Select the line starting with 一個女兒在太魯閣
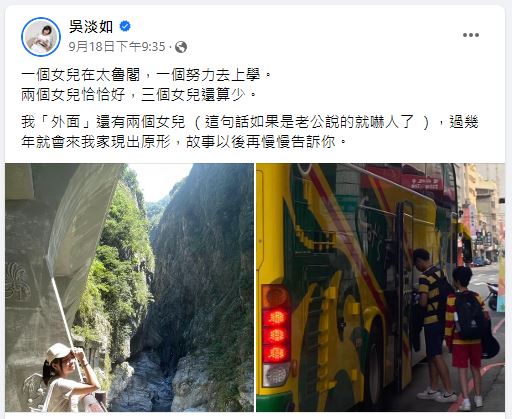 coord(147,75)
